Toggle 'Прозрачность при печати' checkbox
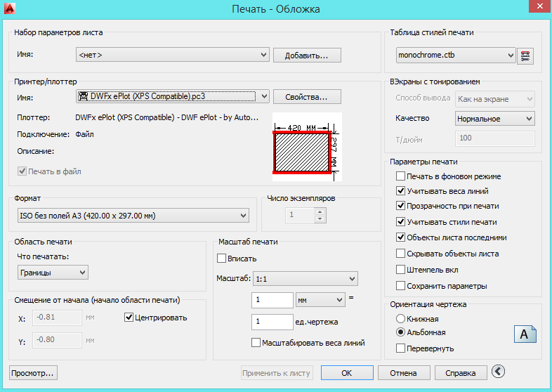The height and width of the screenshot is (392, 552). tap(400, 206)
